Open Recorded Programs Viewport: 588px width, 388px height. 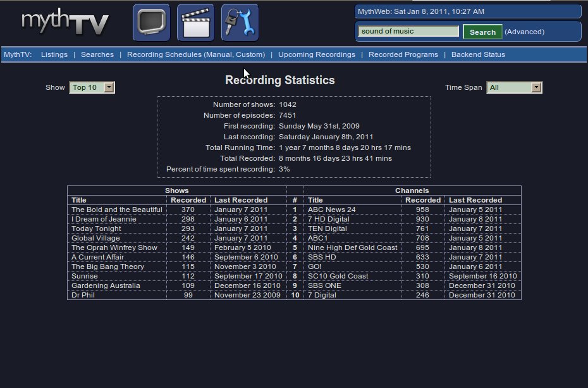click(x=403, y=54)
